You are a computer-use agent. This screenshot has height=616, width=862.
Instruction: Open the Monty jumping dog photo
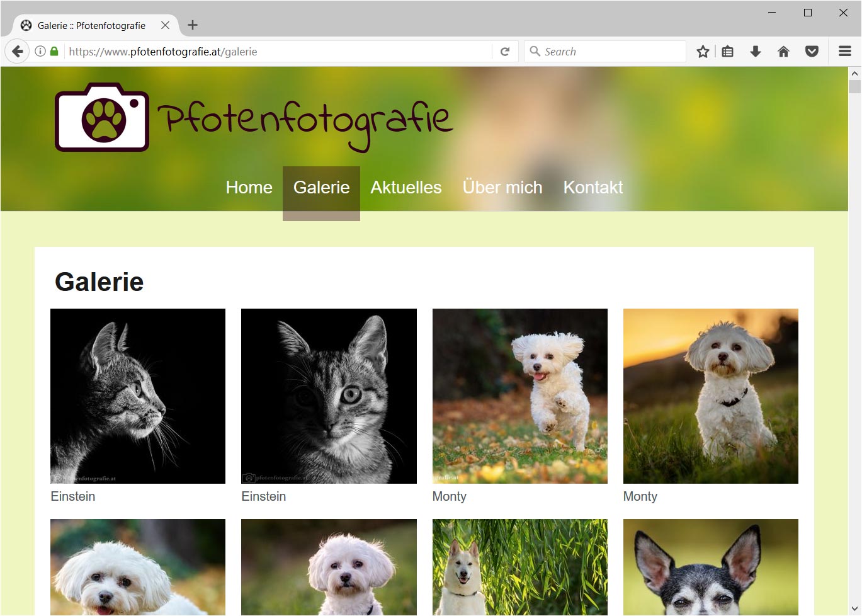[x=520, y=396]
